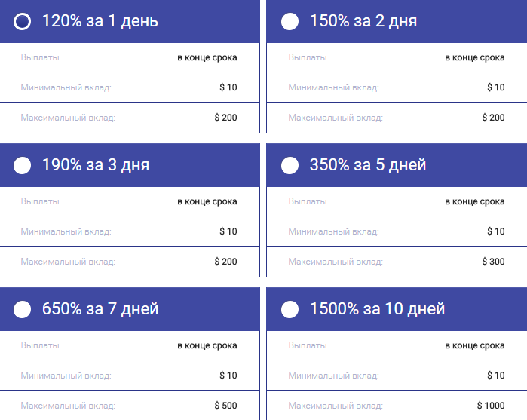Click the $ 300 maximum deposit value

[493, 262]
